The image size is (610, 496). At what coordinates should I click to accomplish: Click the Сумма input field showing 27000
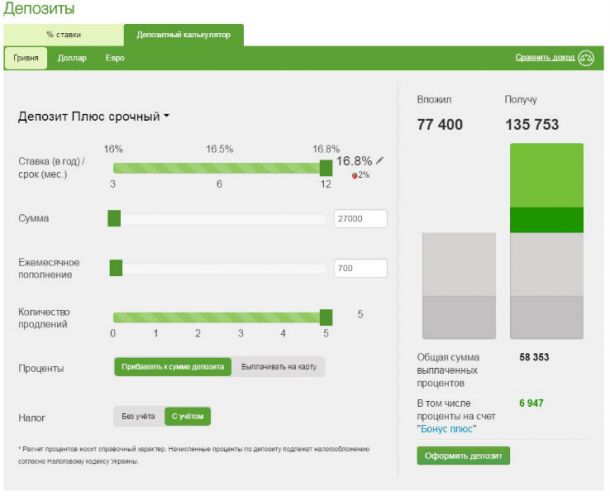(x=361, y=219)
